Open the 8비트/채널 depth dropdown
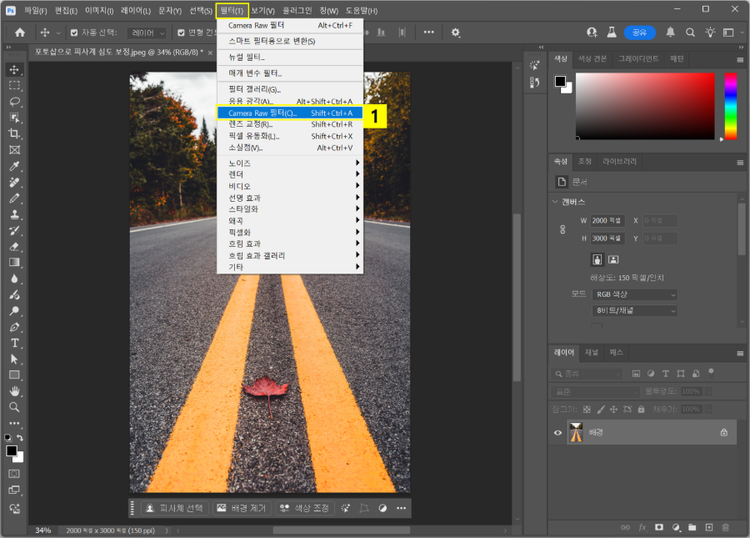The height and width of the screenshot is (538, 750). 635,311
